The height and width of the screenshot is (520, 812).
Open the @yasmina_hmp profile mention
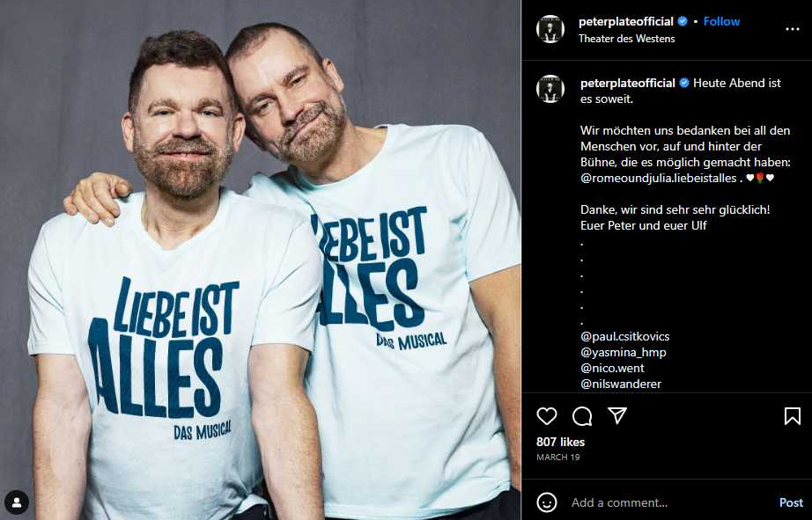point(623,352)
